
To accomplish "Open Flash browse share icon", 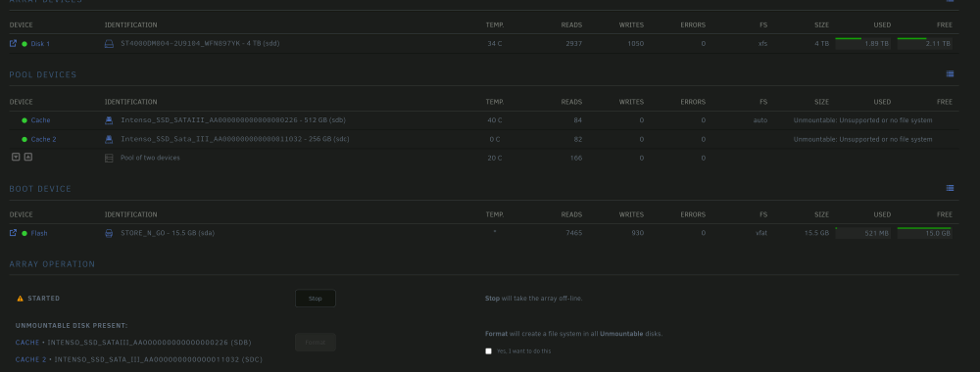I will pyautogui.click(x=13, y=233).
